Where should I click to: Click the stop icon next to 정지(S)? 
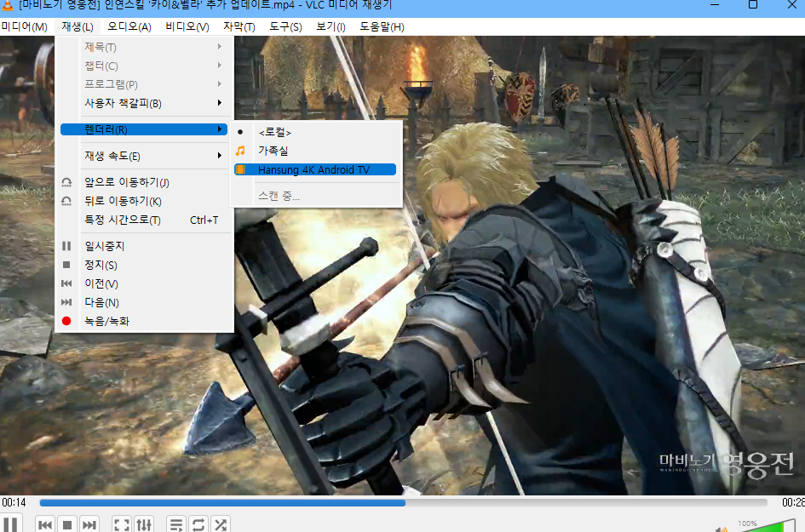tap(66, 265)
